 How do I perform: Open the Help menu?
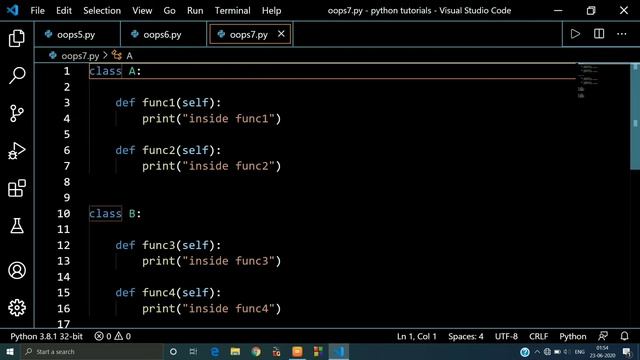pyautogui.click(x=271, y=11)
